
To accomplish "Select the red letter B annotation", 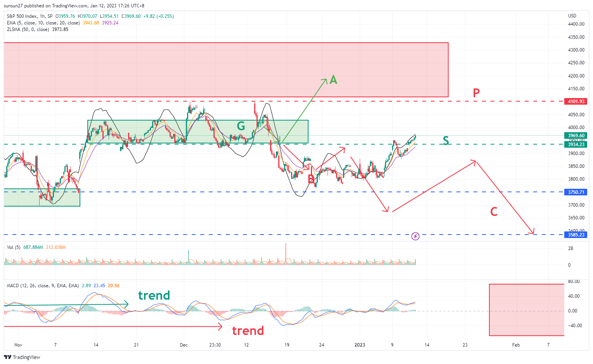I will [311, 179].
